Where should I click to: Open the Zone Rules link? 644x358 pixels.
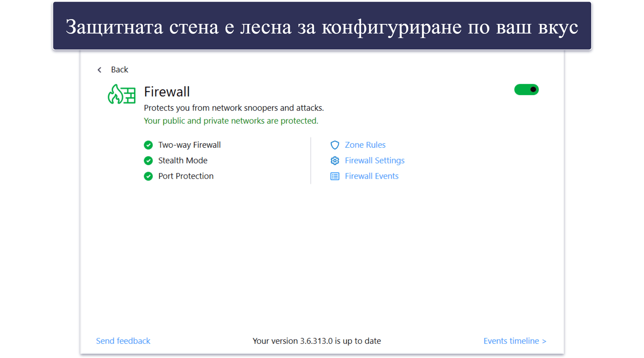[365, 145]
